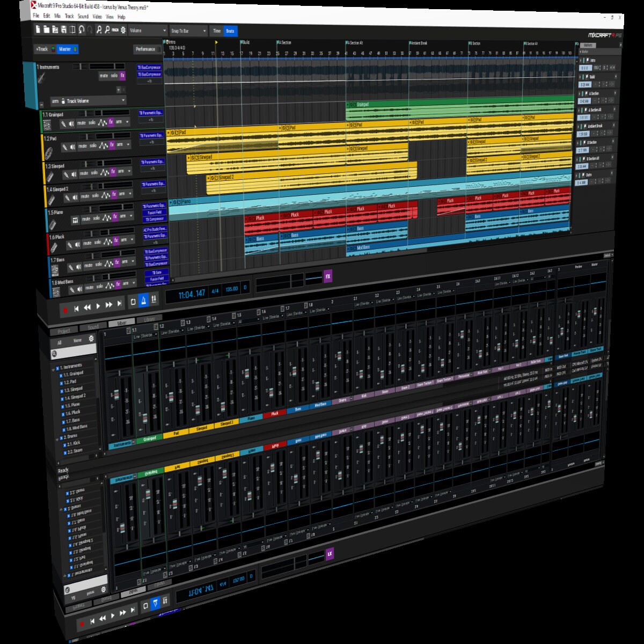Open the Track menu
This screenshot has width=644, height=644.
(x=69, y=16)
